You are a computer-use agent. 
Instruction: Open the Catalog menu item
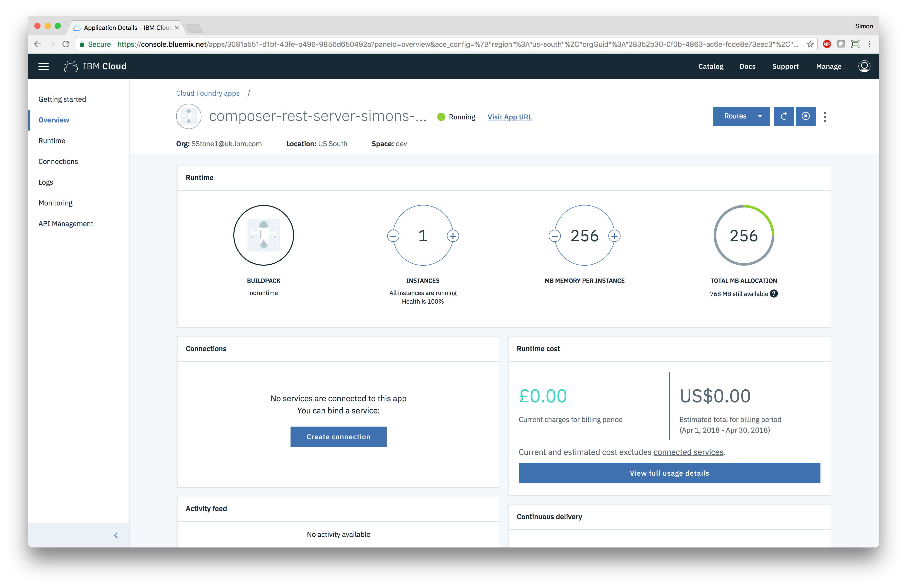tap(710, 66)
